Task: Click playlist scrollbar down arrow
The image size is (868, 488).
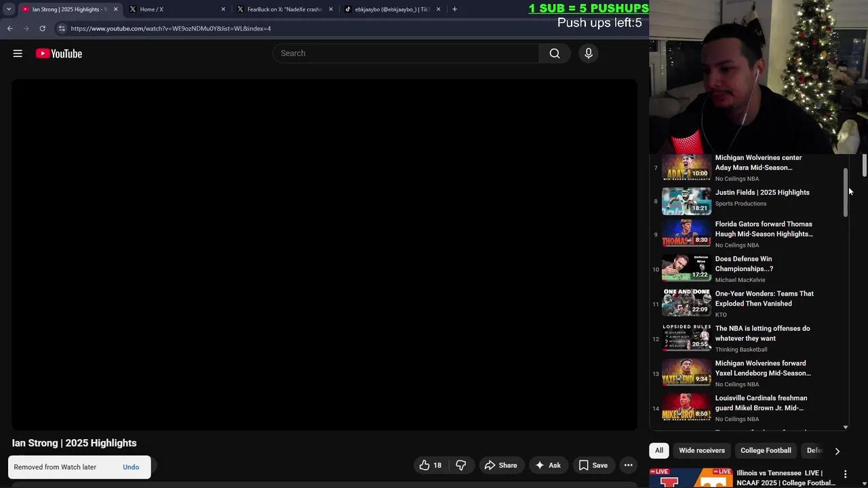Action: (x=846, y=427)
